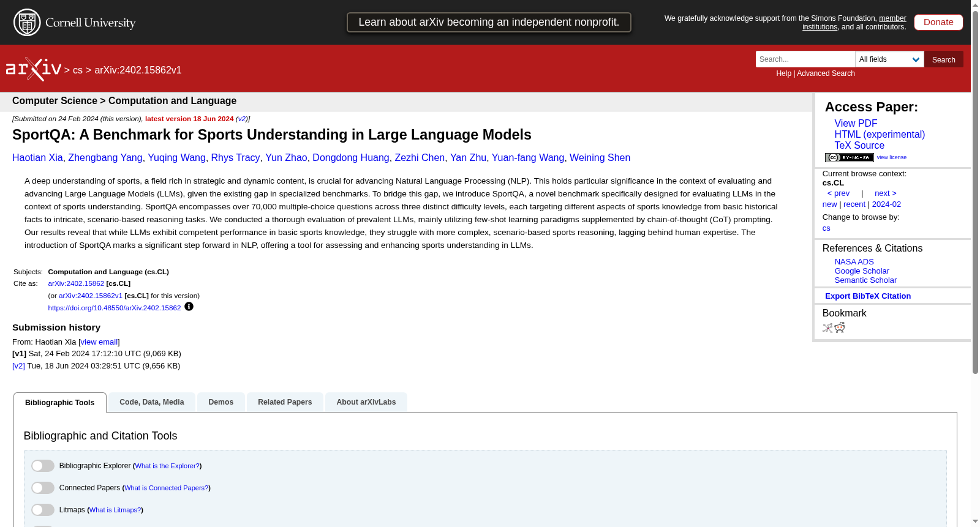Open Code, Data, Media tab
Viewport: 980px width, 527px height.
(152, 402)
